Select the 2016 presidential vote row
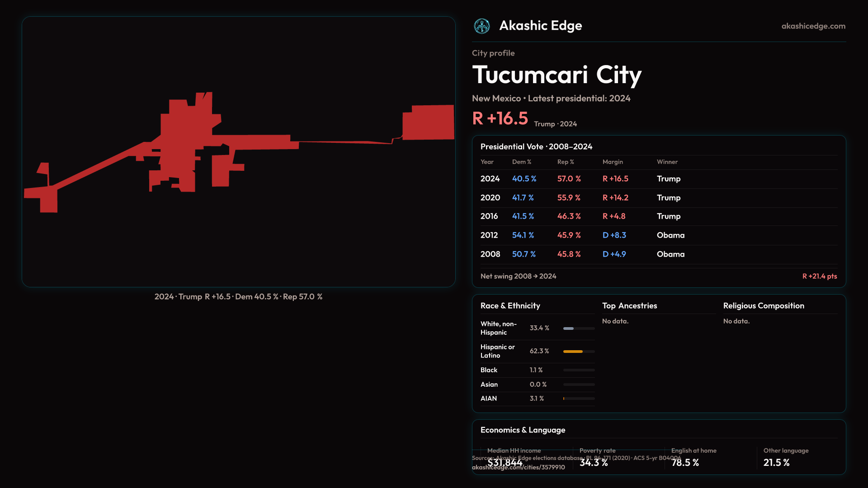The height and width of the screenshot is (488, 868). tap(658, 216)
